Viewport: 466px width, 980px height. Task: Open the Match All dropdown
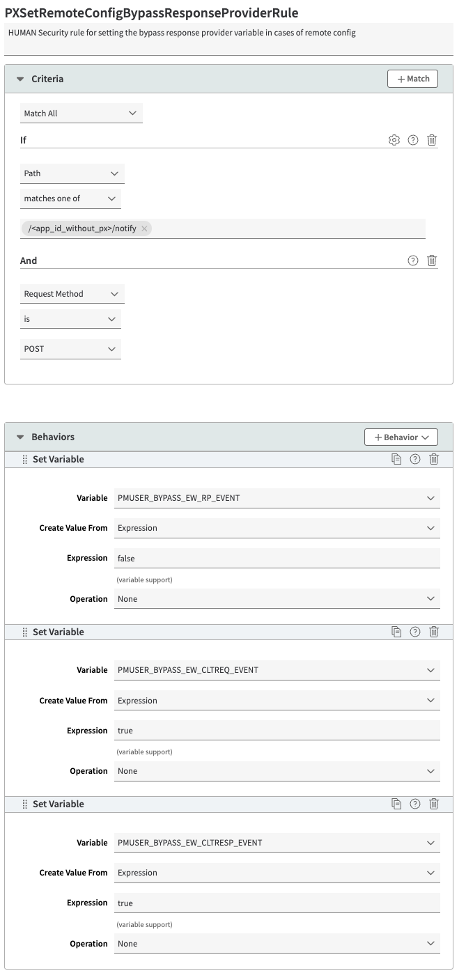pos(81,114)
